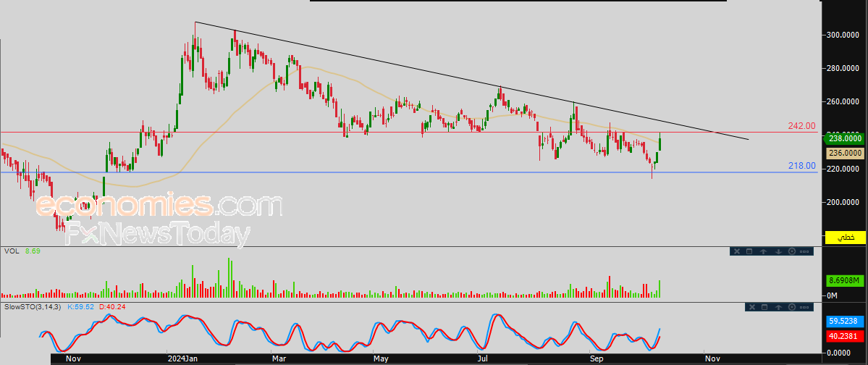This screenshot has width=868, height=365.
Task: Open SlowSTO indicator settings gear
Action: 791,307
